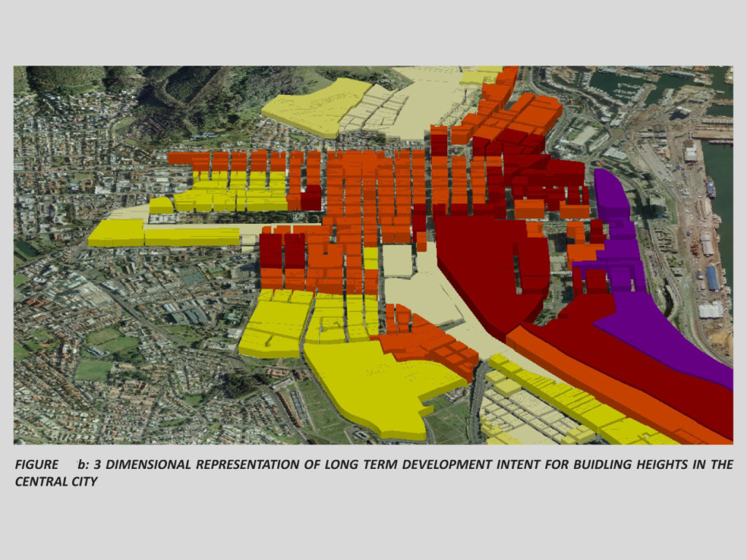Select the green sports field at lower left

(94, 370)
